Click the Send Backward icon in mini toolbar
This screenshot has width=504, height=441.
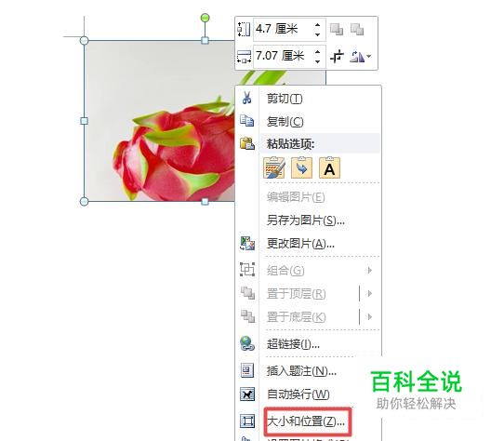[357, 30]
